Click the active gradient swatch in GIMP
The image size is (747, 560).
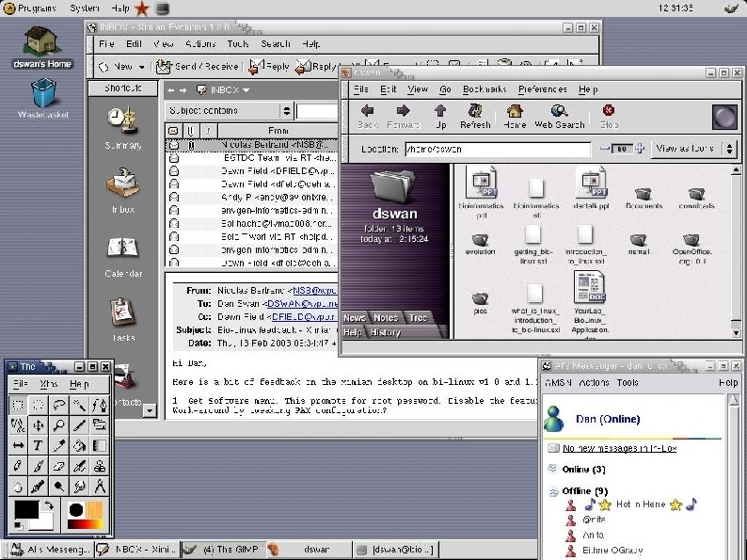(85, 524)
